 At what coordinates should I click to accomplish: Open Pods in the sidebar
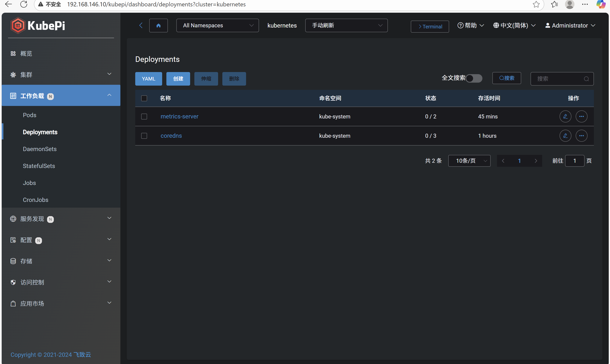tap(29, 115)
